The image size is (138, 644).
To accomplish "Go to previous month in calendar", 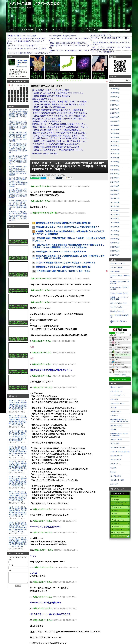I will [11, 81].
